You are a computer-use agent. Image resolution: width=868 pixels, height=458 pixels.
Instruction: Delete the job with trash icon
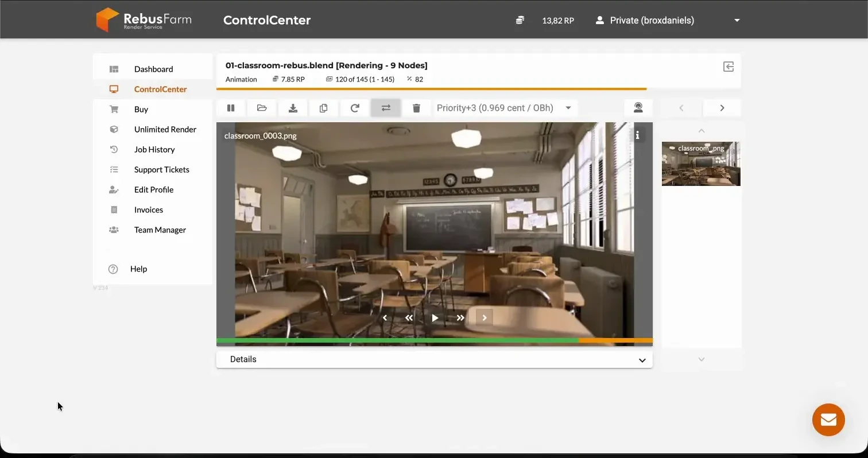coord(417,108)
